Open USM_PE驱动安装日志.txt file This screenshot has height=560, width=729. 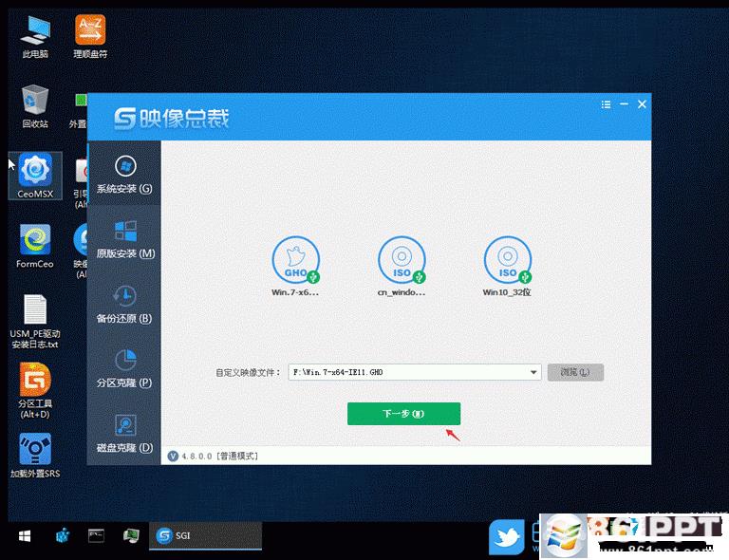(x=35, y=321)
